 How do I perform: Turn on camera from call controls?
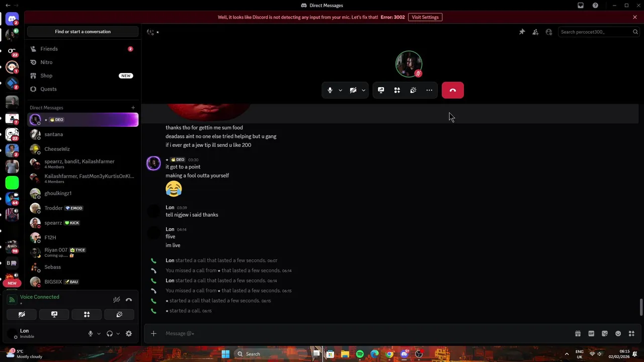coord(353,90)
